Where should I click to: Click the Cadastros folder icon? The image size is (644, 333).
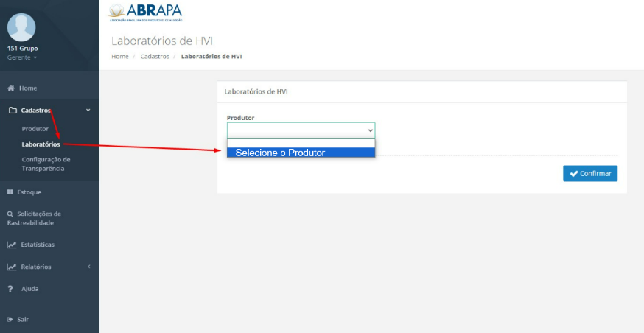(12, 111)
